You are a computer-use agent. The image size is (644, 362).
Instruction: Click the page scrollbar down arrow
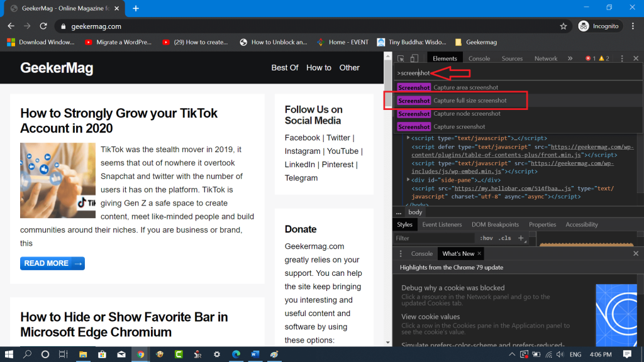(x=387, y=343)
